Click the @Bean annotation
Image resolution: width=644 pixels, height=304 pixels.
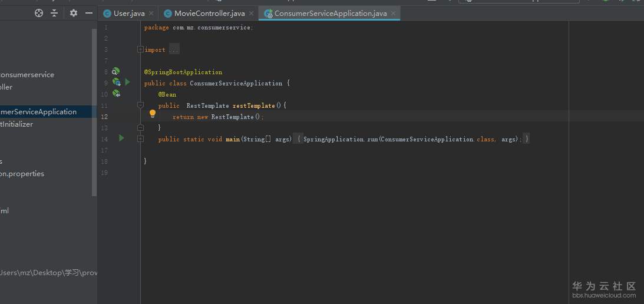tap(167, 94)
